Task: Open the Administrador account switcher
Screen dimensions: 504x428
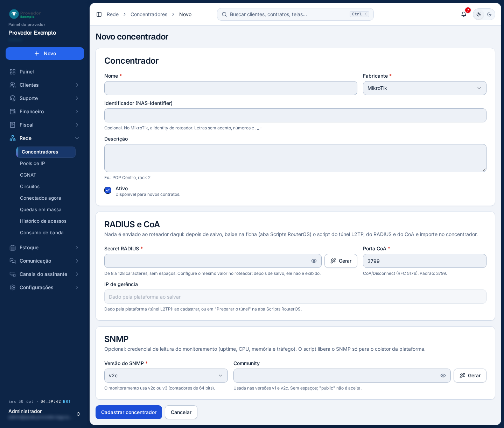Action: (x=45, y=414)
